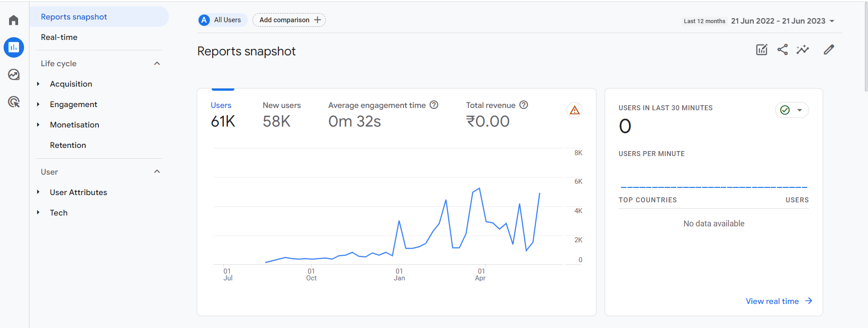Expand the User Attributes tree arrow
Image resolution: width=868 pixels, height=328 pixels.
(x=38, y=192)
